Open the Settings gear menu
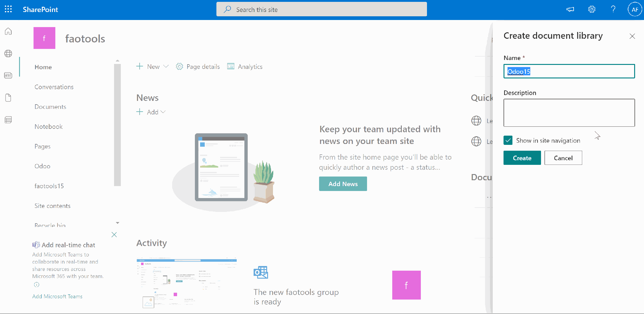Screen dimensions: 644x314 coord(592,10)
